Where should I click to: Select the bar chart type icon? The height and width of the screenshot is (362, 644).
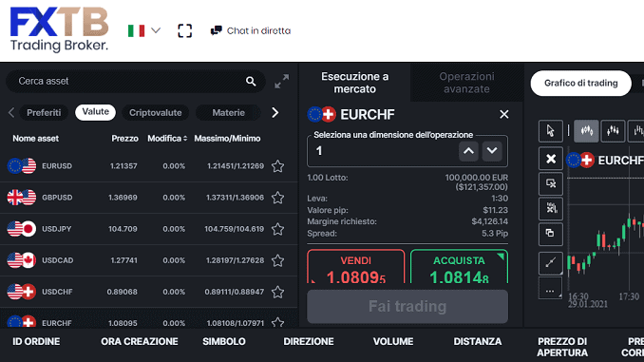636,131
